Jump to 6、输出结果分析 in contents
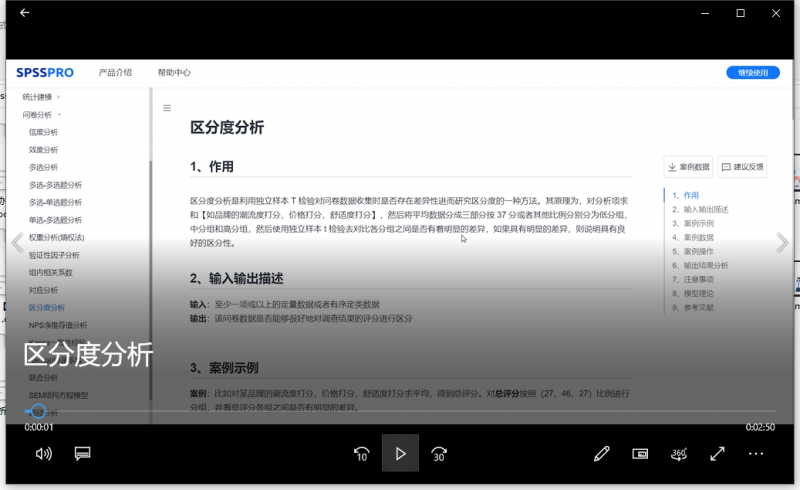 (701, 265)
